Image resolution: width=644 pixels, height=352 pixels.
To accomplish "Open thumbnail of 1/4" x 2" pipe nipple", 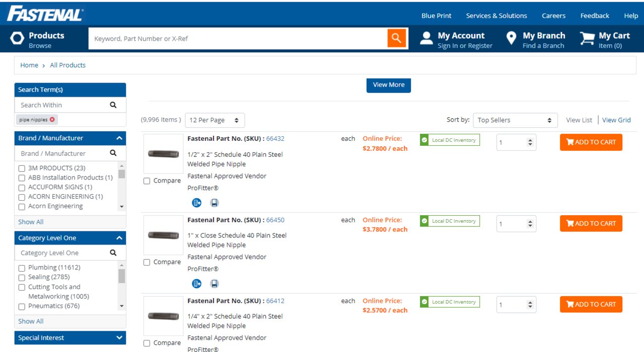I will coord(163,316).
